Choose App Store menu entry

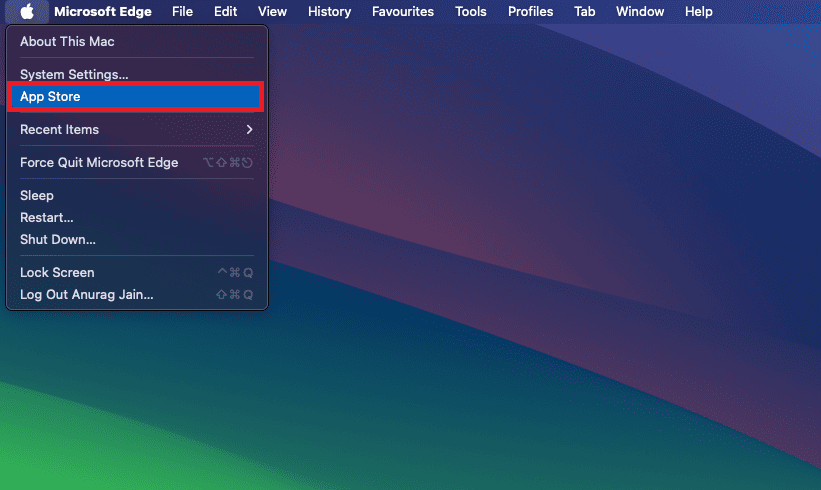point(137,96)
